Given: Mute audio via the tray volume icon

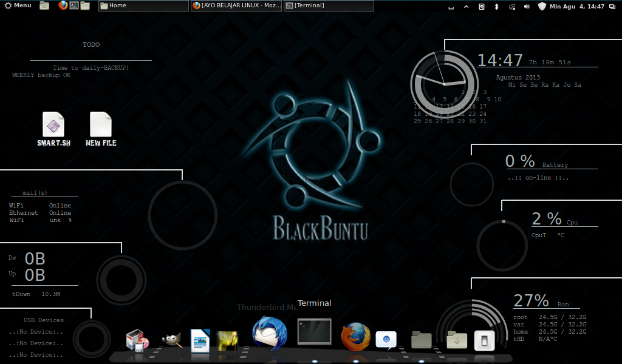Looking at the screenshot, I should point(526,6).
